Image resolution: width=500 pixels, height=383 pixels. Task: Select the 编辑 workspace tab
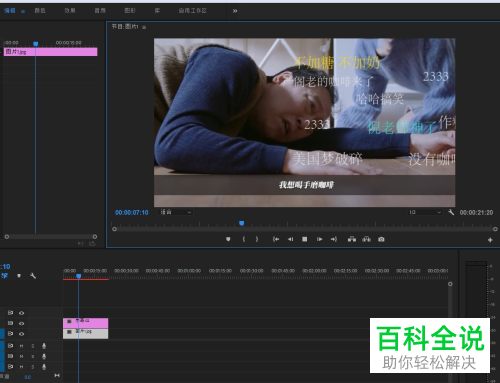coord(10,11)
